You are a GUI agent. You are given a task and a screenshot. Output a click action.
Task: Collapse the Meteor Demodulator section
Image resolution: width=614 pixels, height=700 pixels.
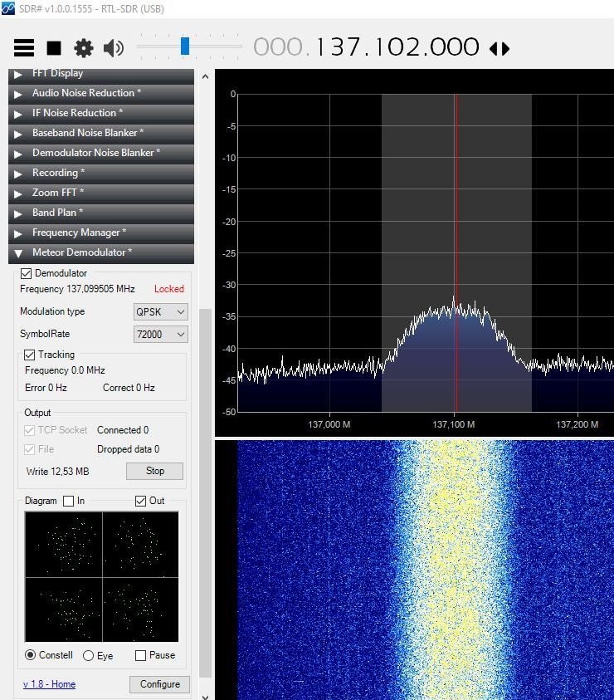click(x=18, y=252)
